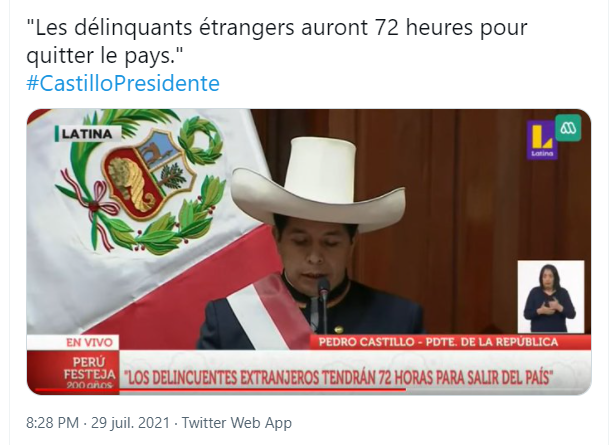Click the green Mega channel logo
Screen dimensions: 610x445
568,128
